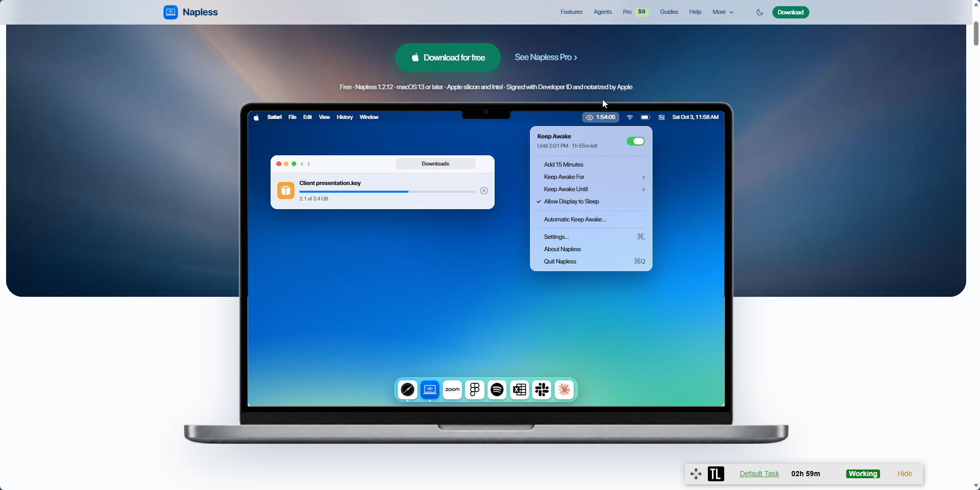Click the battery status icon
Image resolution: width=980 pixels, height=490 pixels.
(x=645, y=117)
